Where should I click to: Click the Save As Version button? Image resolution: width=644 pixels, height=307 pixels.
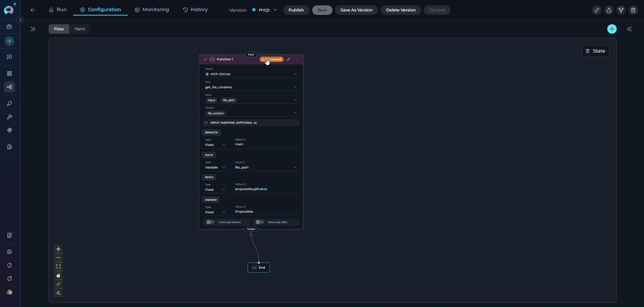pyautogui.click(x=356, y=10)
